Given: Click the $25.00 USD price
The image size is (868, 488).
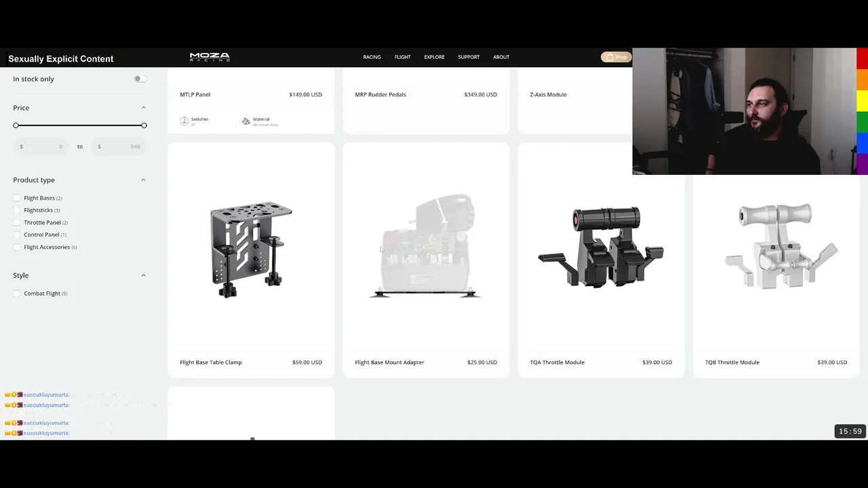Looking at the screenshot, I should coord(482,362).
